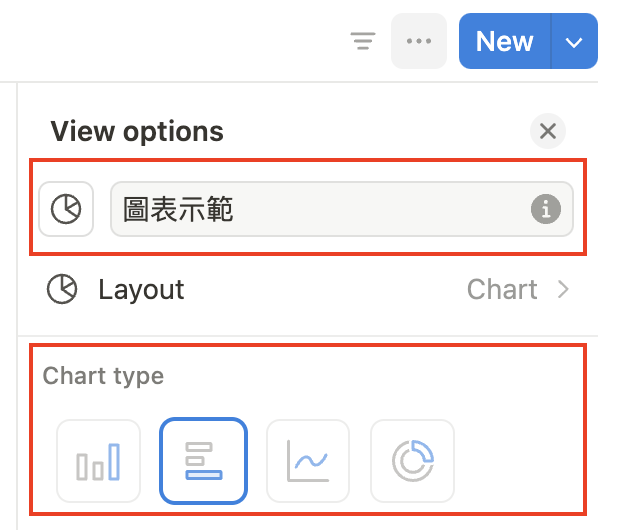Select the vertical bar chart type
622x530 pixels.
coord(98,461)
